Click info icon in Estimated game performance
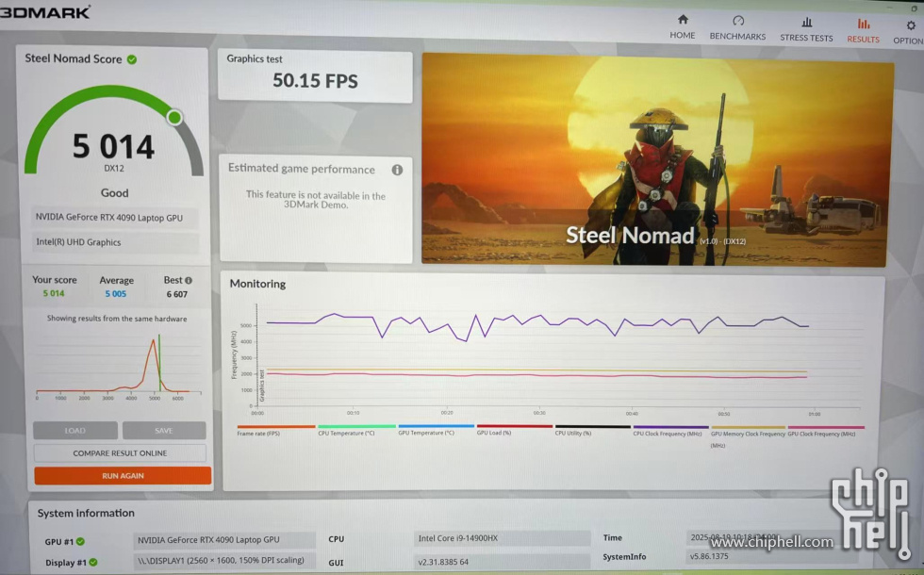The height and width of the screenshot is (575, 924). [397, 170]
